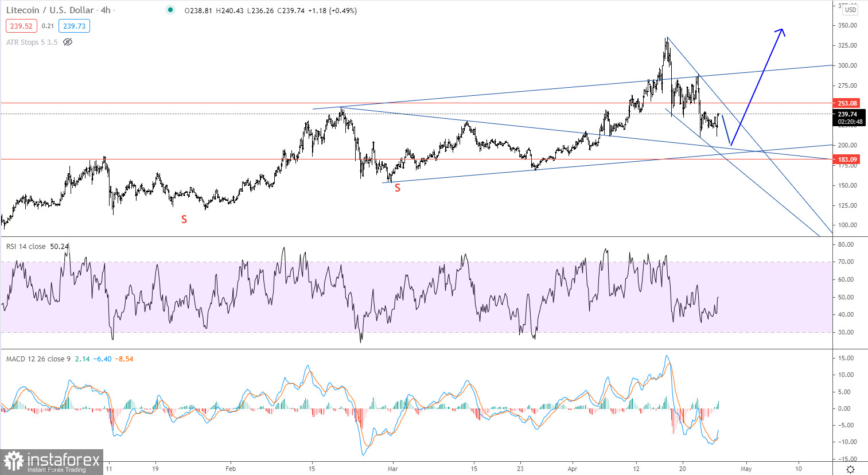Click the 70.00 RSI axis label
The height and width of the screenshot is (475, 868).
pyautogui.click(x=846, y=262)
